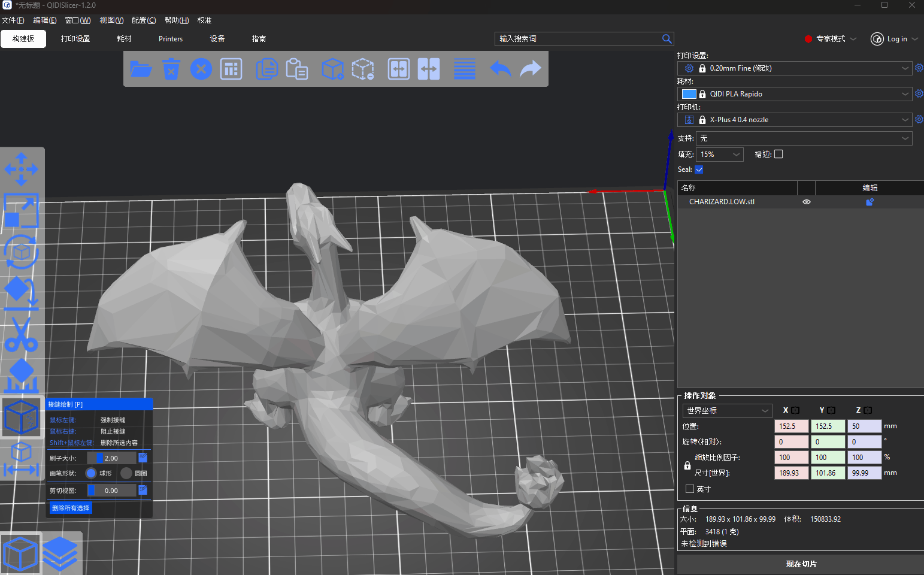The height and width of the screenshot is (575, 924).
Task: Click the Y axis mirror toggle icon
Action: [x=831, y=410]
